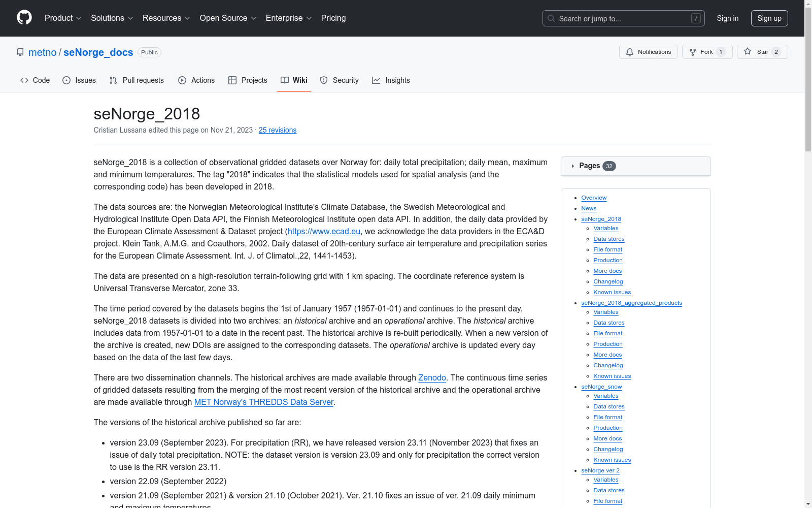Image resolution: width=812 pixels, height=508 pixels.
Task: Click the repository book icon beside metno
Action: pos(20,52)
